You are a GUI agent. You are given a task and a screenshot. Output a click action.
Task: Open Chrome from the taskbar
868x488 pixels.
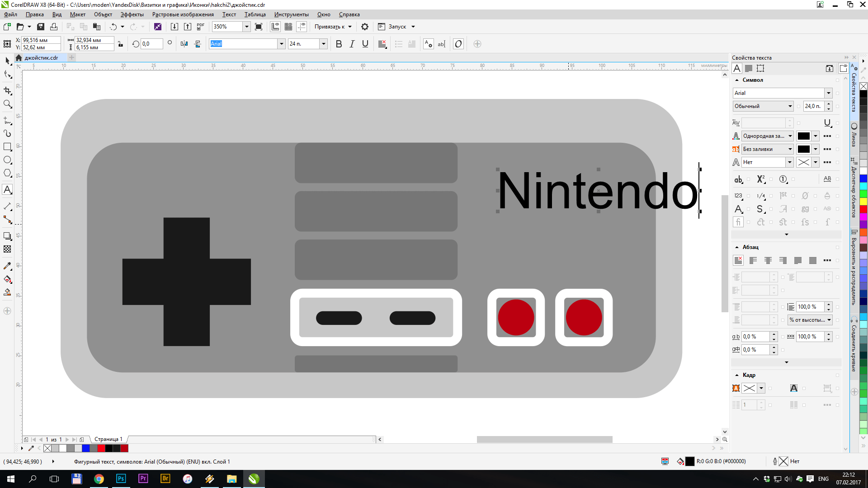99,479
